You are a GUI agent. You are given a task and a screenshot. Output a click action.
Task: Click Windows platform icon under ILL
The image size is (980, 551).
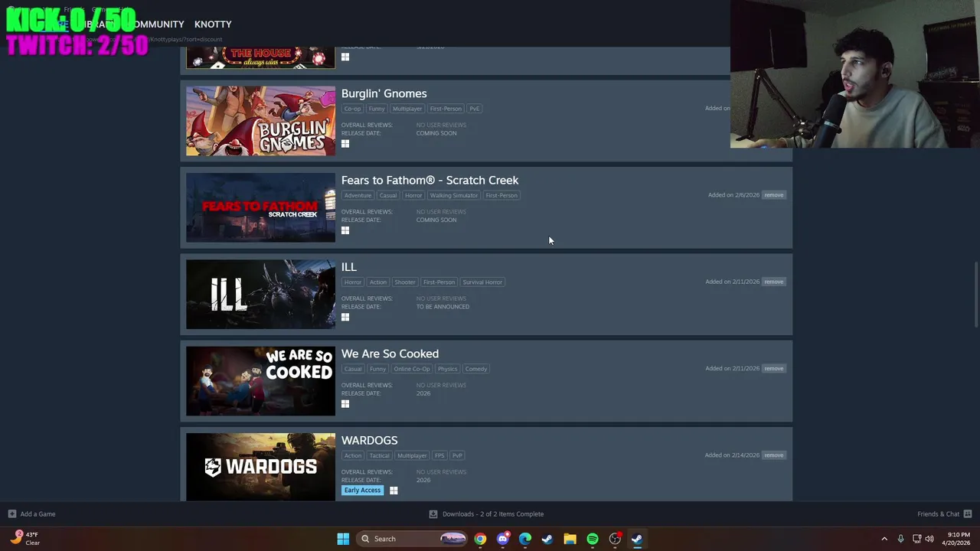coord(345,317)
